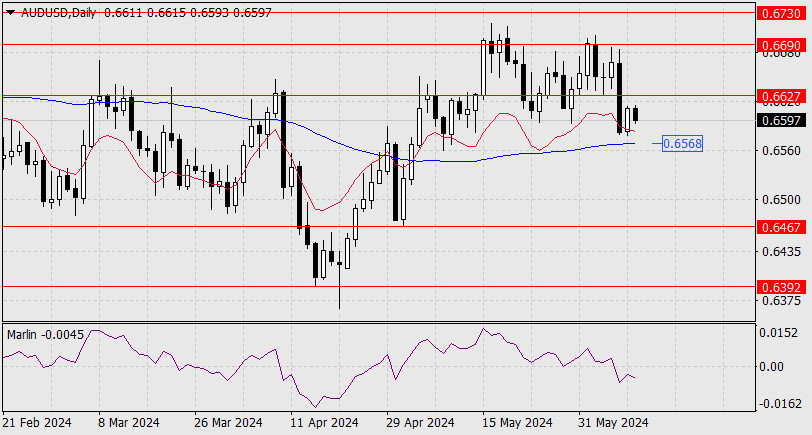The height and width of the screenshot is (435, 812).
Task: Click the 0.6375 price scale value
Action: (782, 300)
